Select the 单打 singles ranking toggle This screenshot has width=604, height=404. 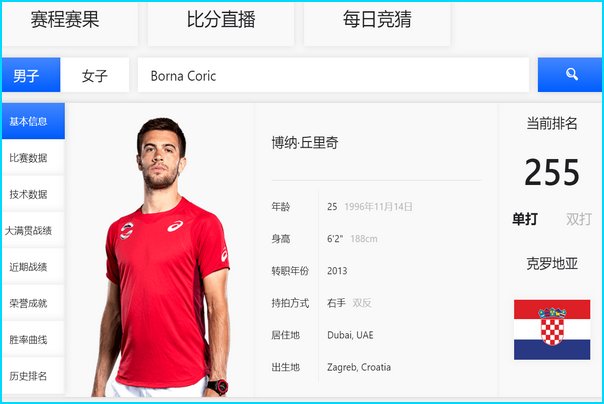(x=525, y=219)
